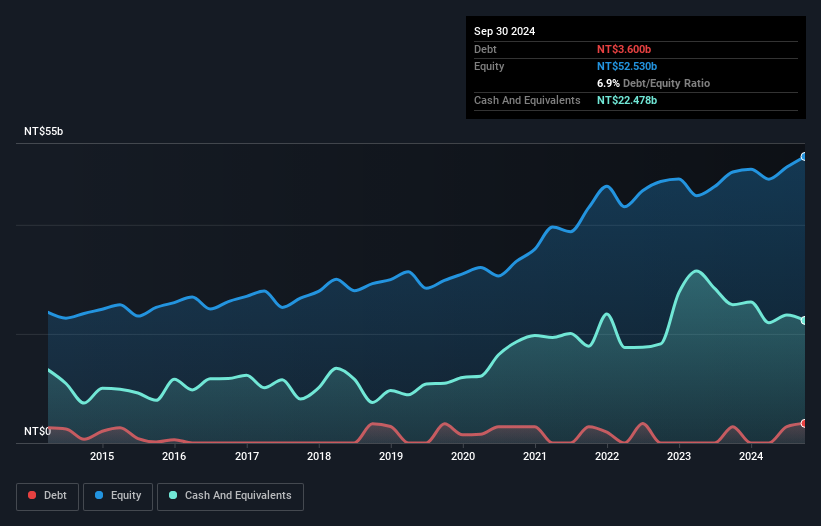821x526 pixels.
Task: Click the NT$22.478b cash value
Action: pos(627,100)
